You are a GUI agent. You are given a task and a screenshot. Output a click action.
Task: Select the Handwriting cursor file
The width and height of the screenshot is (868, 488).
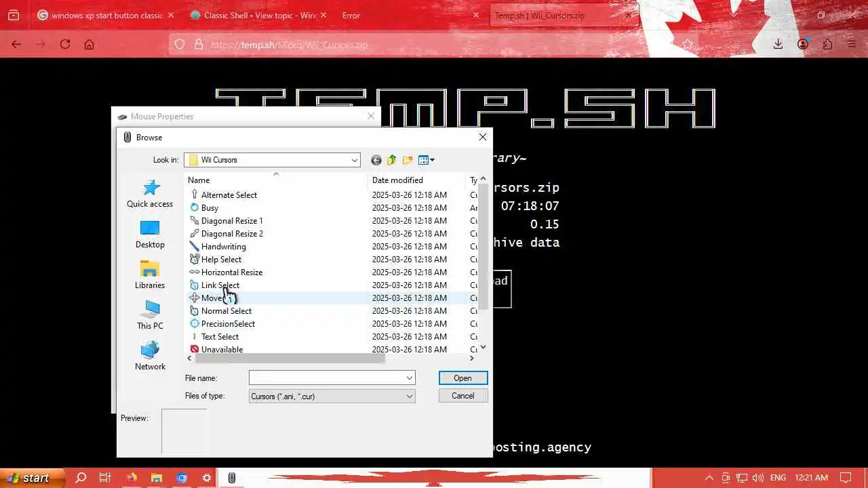223,247
